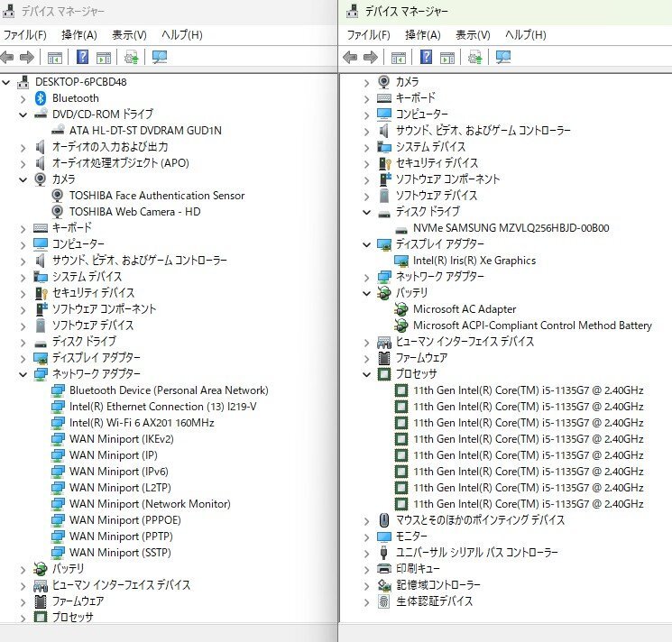Collapse the DESKTOP-6PCBD48 root node
Viewport: 672px width, 642px height.
[x=6, y=82]
